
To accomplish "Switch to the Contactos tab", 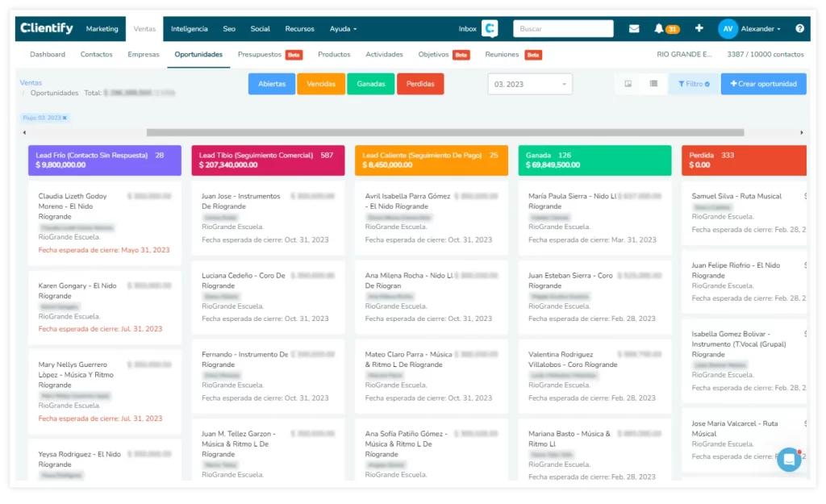I will coord(96,55).
